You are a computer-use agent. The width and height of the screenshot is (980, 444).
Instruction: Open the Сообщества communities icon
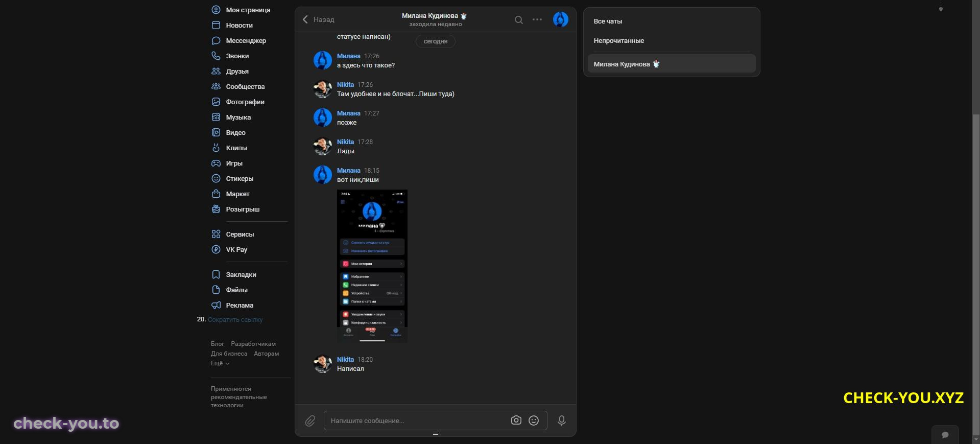(x=216, y=86)
